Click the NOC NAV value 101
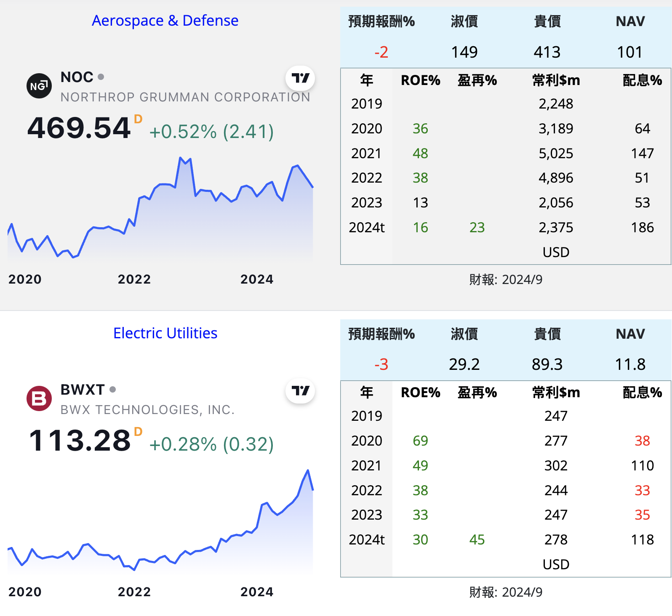The width and height of the screenshot is (672, 616). coord(630,52)
